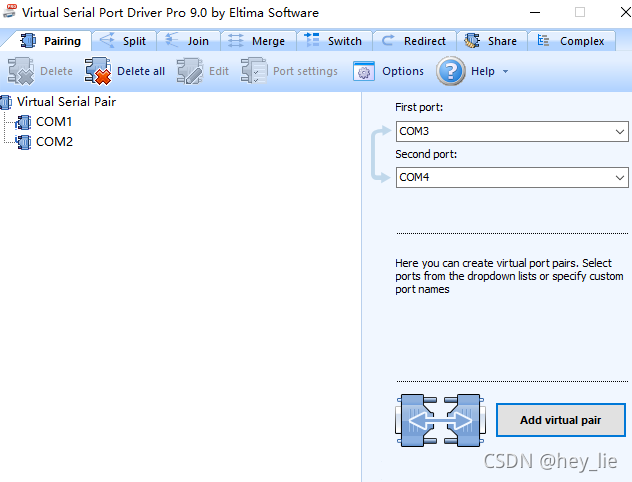Click the Help label in toolbar
Viewport: 632px width, 482px height.
click(482, 71)
